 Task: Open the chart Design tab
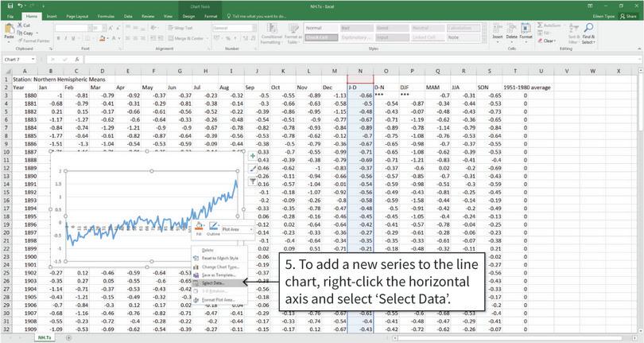point(188,17)
